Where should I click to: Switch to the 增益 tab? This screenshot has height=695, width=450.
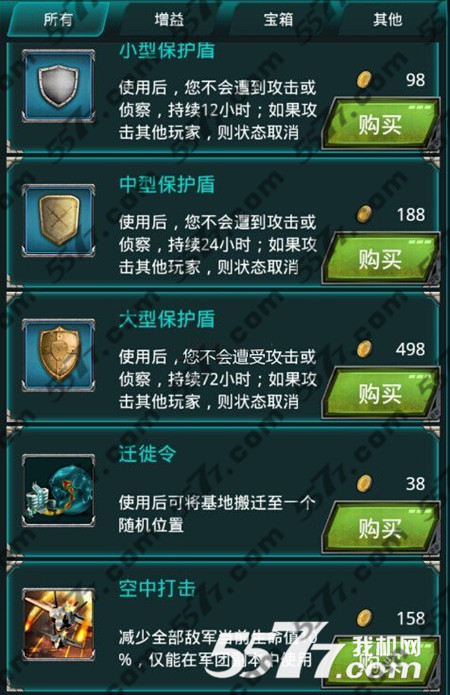point(169,19)
